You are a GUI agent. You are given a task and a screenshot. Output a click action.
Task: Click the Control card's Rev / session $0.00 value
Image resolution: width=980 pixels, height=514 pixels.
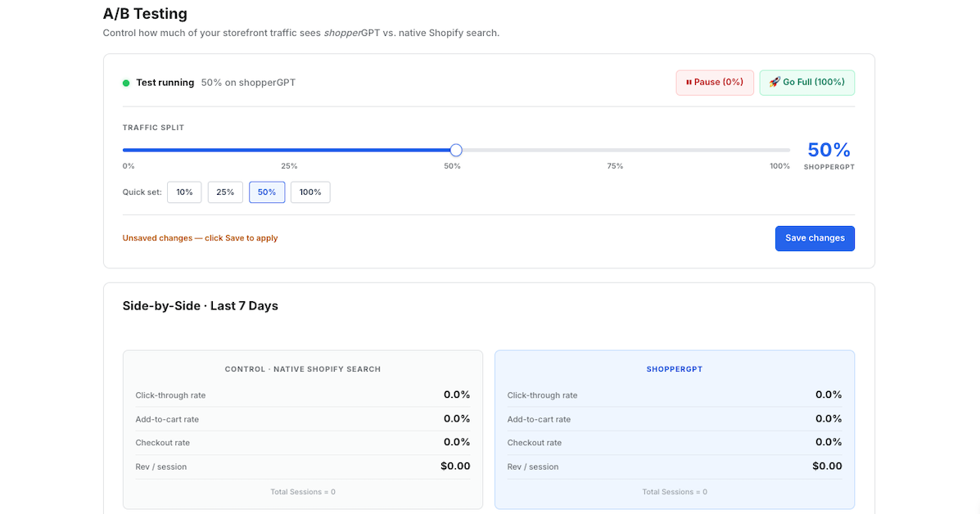coord(455,466)
